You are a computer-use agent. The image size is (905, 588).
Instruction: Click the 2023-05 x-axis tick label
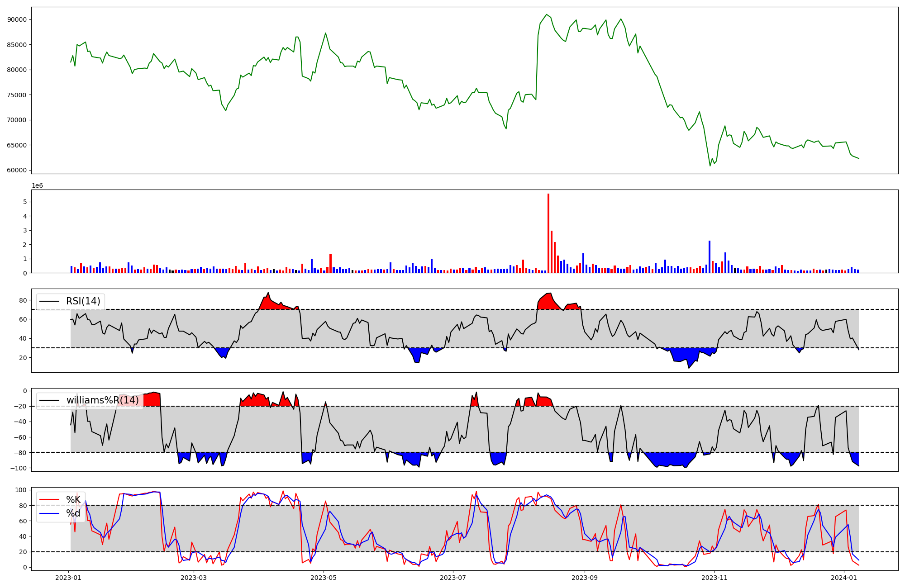(324, 578)
